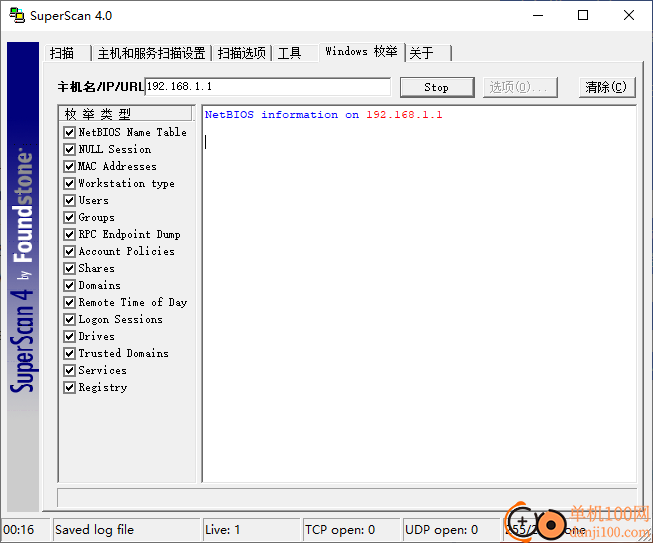653x543 pixels.
Task: Disable Trusted Domains checkbox
Action: 70,354
